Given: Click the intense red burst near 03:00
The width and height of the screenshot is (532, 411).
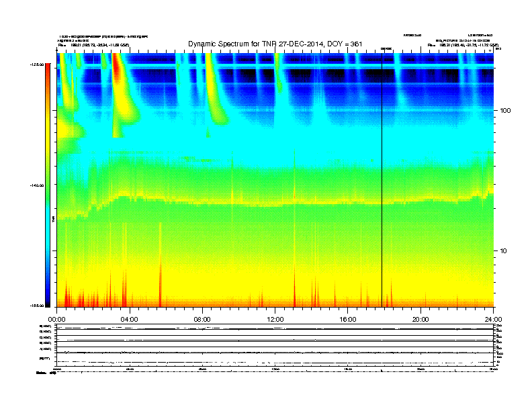Looking at the screenshot, I should [x=117, y=68].
